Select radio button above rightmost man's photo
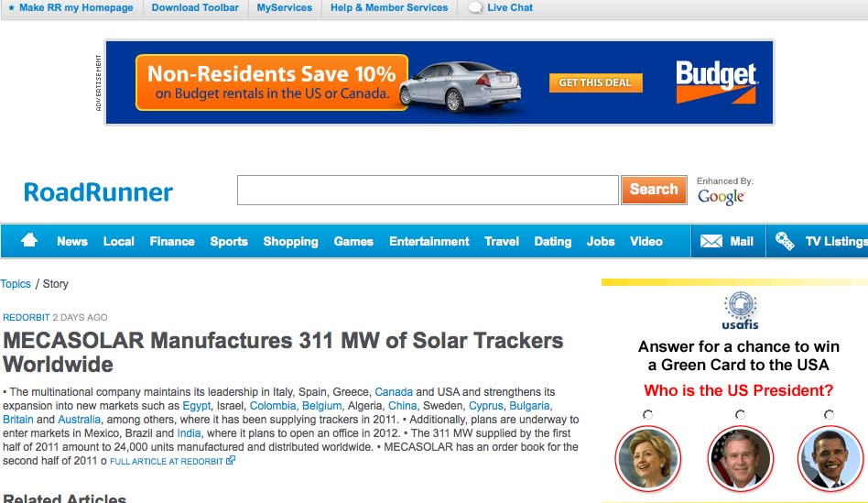The image size is (868, 503). tap(829, 414)
